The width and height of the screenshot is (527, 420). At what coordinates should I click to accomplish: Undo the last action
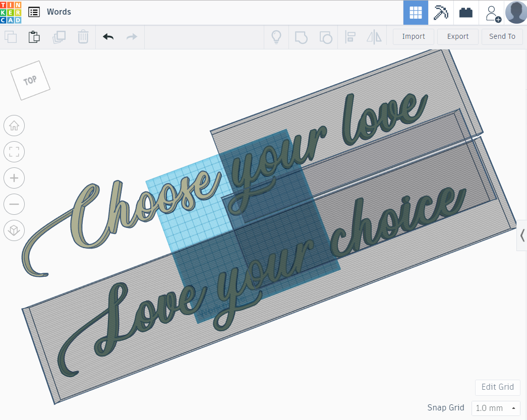pos(108,37)
